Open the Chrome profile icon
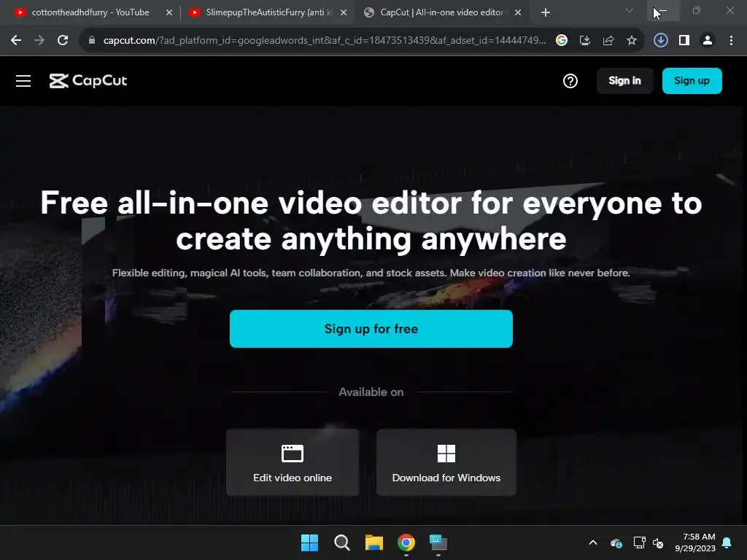Image resolution: width=747 pixels, height=560 pixels. coord(708,41)
